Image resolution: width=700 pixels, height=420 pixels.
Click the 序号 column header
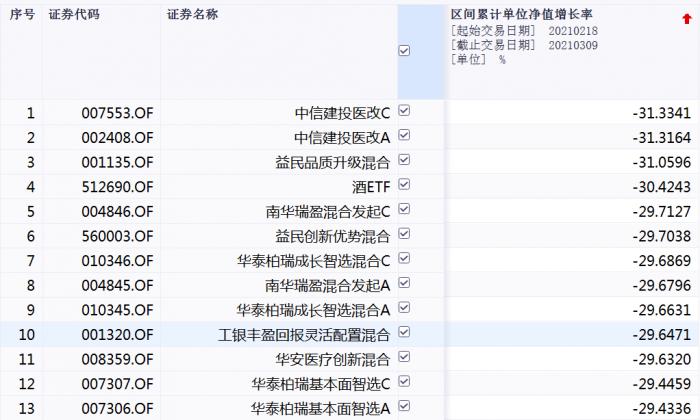point(22,14)
